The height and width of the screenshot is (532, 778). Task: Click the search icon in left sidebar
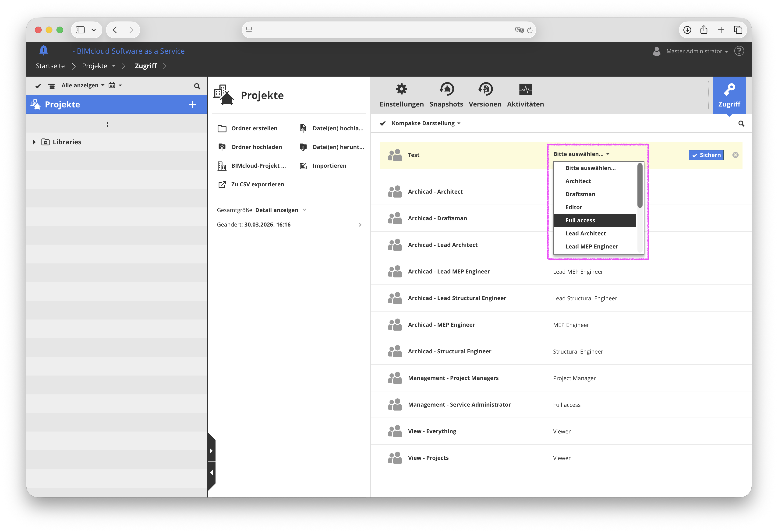[197, 86]
